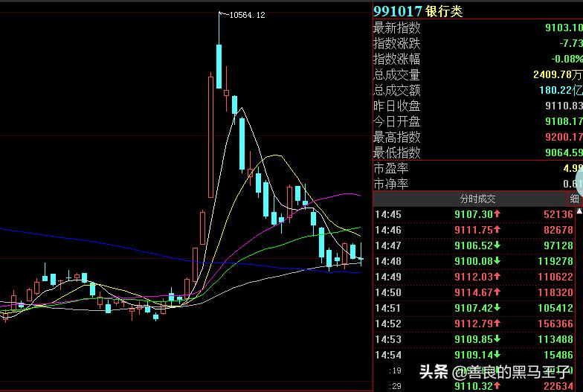Click volume 156366 in 14:52 row

555,324
